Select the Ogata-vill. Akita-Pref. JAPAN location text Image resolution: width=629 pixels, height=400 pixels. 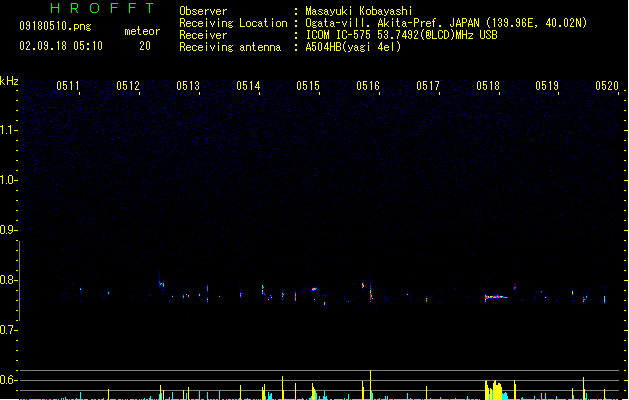pos(446,23)
